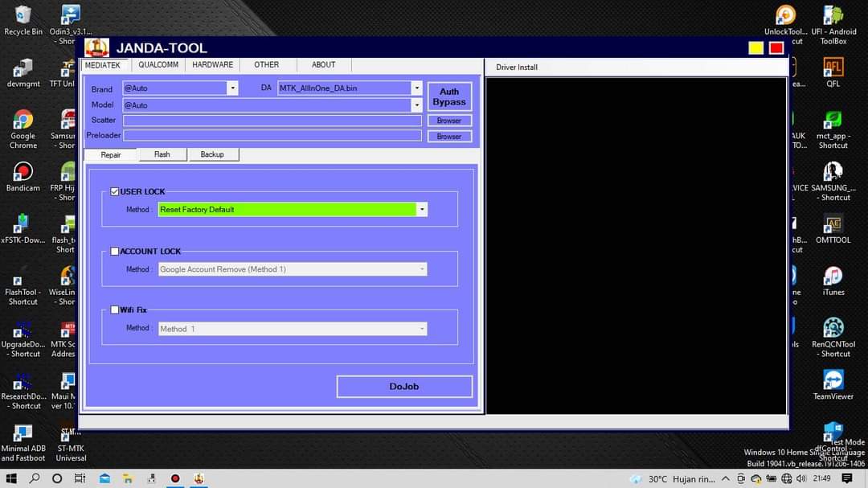Open the ST-MTK Universal desktop icon
868x488 pixels.
(x=70, y=445)
